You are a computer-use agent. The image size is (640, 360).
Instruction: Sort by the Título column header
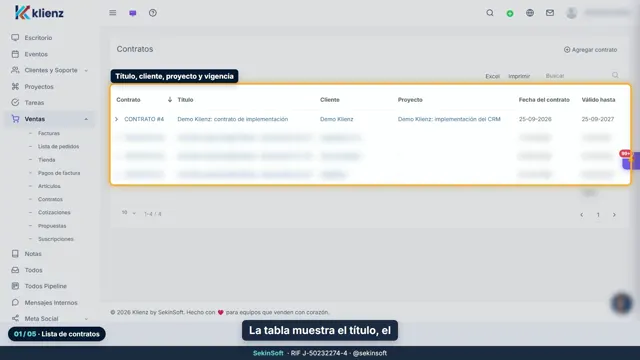(x=185, y=100)
